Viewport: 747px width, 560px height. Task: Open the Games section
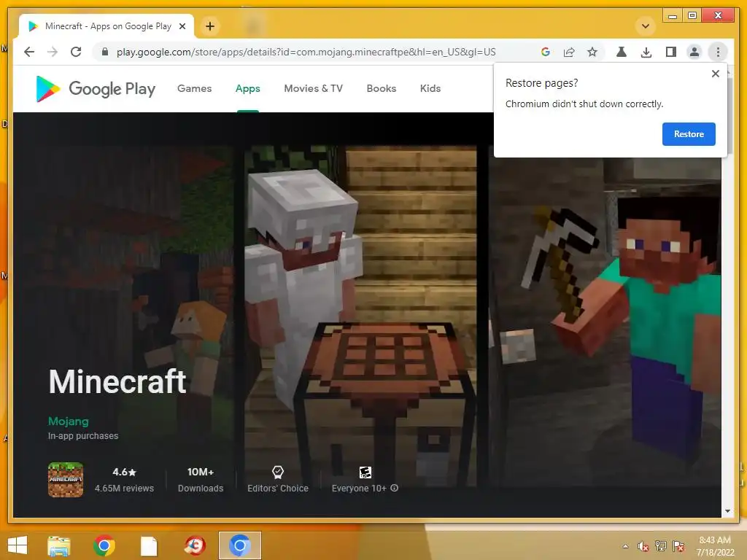(194, 88)
